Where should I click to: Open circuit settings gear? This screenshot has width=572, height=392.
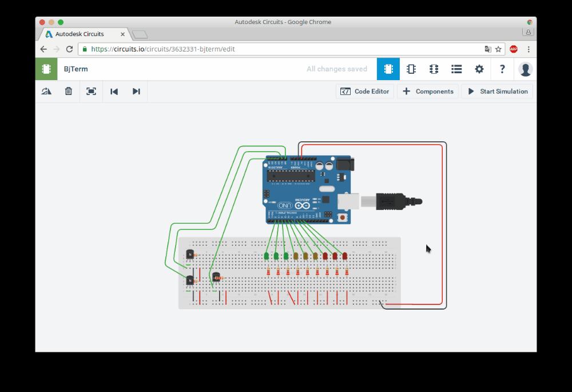(x=479, y=69)
